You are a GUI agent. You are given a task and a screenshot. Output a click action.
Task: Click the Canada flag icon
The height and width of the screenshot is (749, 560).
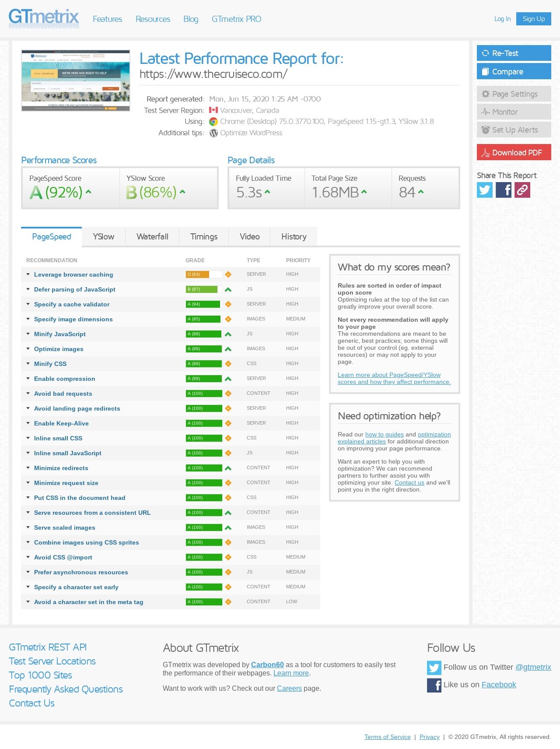coord(213,110)
